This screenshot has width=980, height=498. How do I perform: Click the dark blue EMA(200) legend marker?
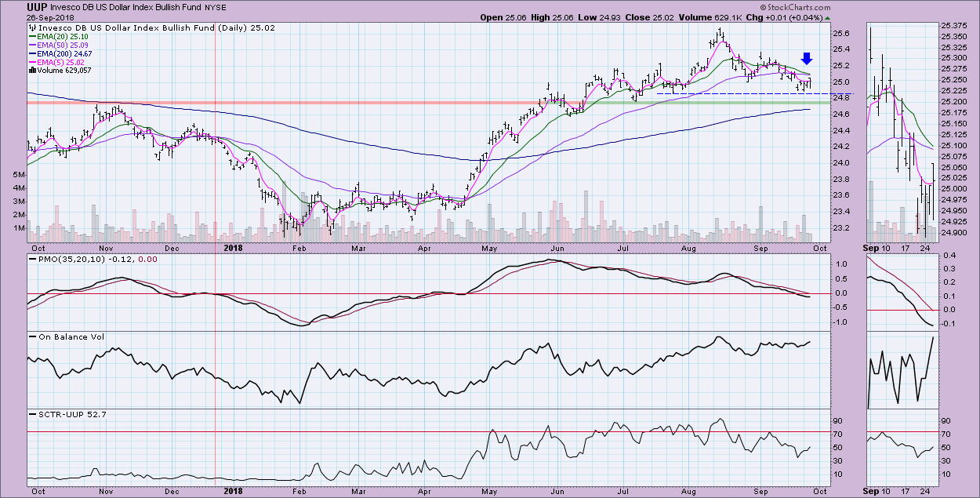31,53
